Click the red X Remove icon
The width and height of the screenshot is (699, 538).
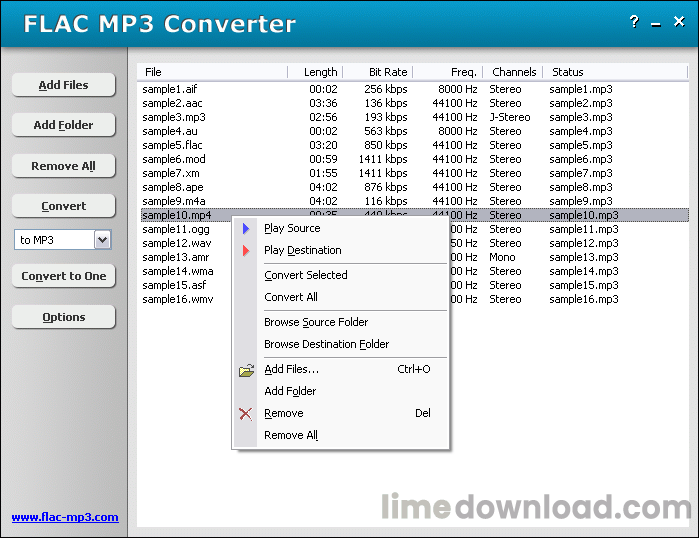click(x=246, y=414)
